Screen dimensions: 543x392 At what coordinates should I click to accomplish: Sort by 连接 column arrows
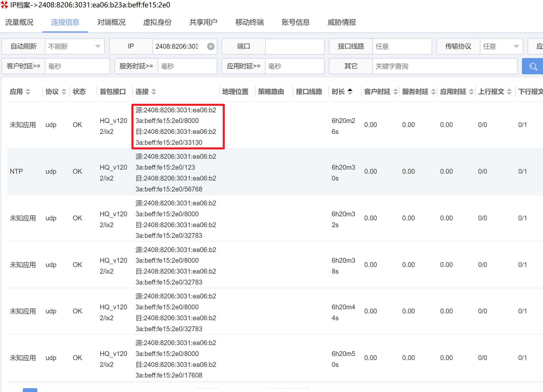tap(154, 92)
